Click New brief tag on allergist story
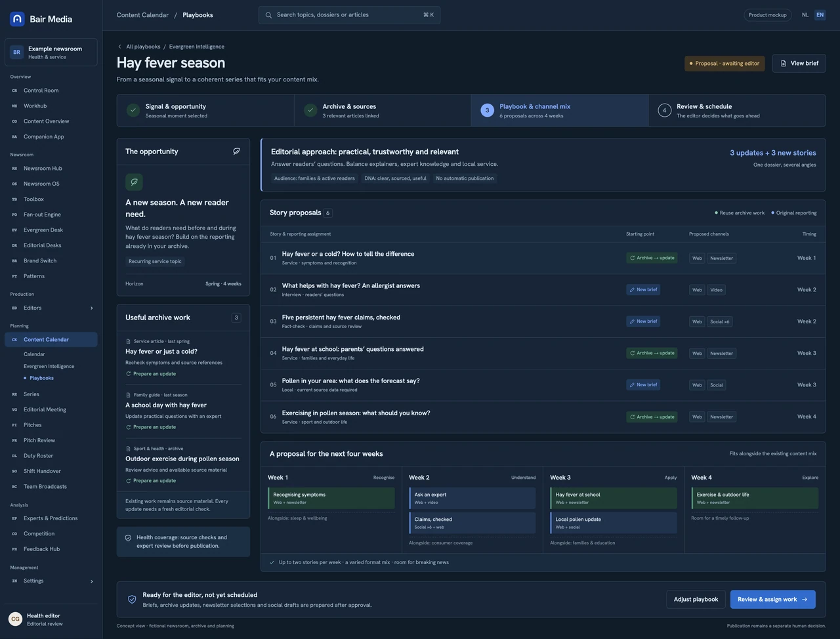This screenshot has height=639, width=840. [x=643, y=290]
